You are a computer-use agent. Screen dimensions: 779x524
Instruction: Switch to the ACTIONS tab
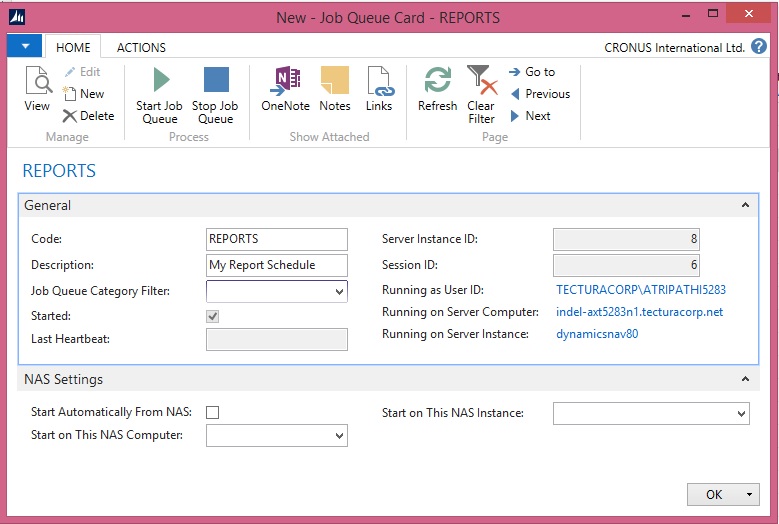141,47
